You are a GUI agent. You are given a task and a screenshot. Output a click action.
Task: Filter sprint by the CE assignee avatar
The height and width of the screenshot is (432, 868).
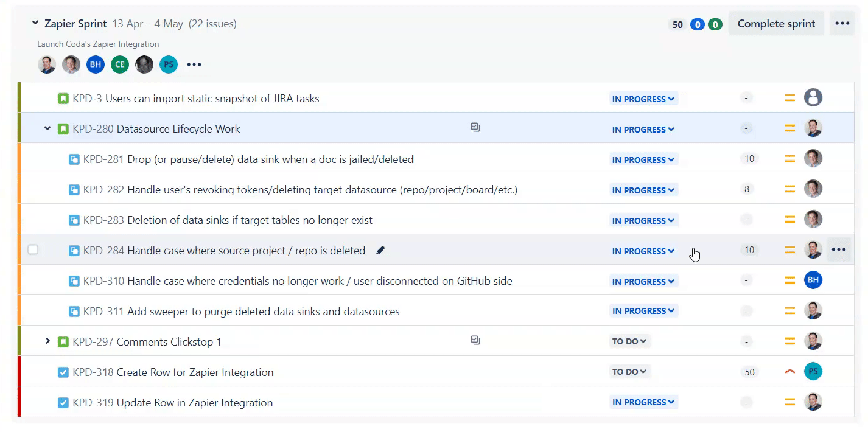(x=120, y=64)
